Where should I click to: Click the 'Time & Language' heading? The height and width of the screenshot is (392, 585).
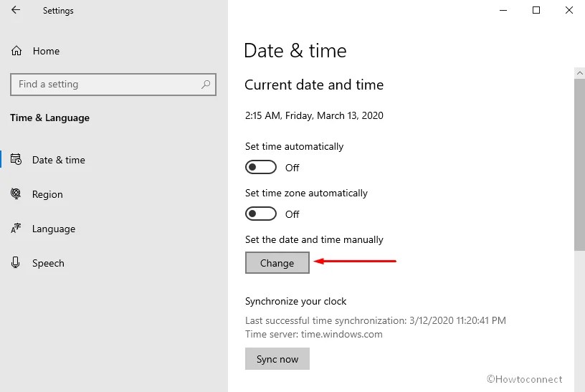(x=49, y=118)
